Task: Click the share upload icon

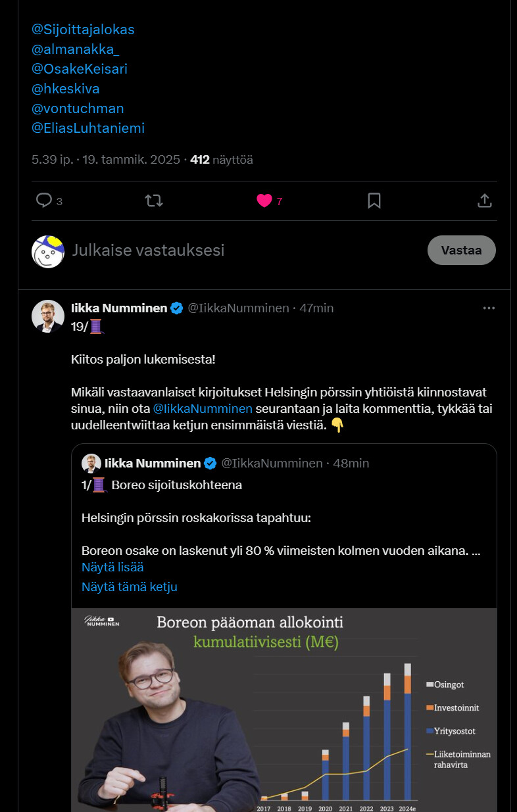Action: [484, 201]
